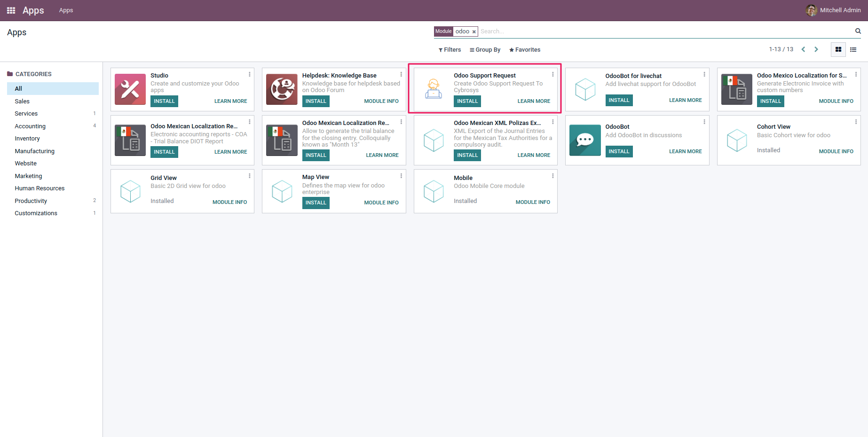Open Learn More for OdooBot
Image resolution: width=868 pixels, height=437 pixels.
685,151
